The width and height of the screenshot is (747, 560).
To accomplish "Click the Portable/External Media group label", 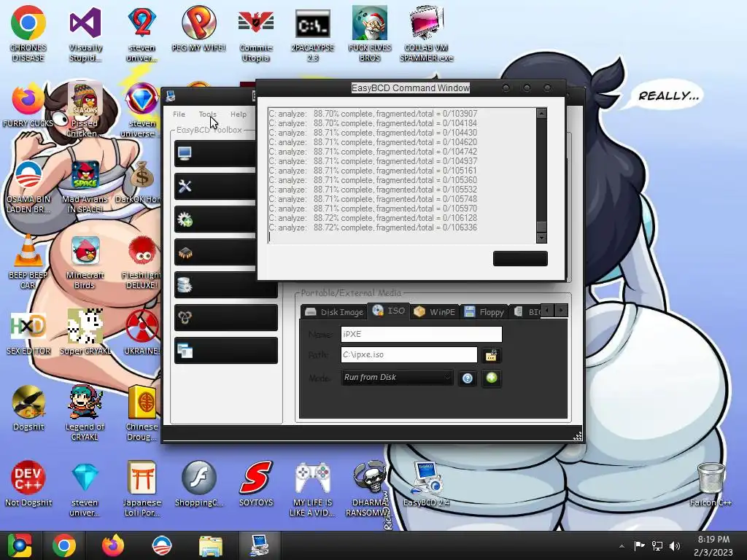I will tap(351, 293).
